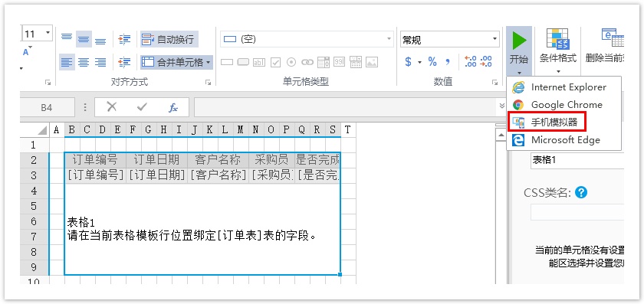Click into the formula bar input

coord(346,107)
